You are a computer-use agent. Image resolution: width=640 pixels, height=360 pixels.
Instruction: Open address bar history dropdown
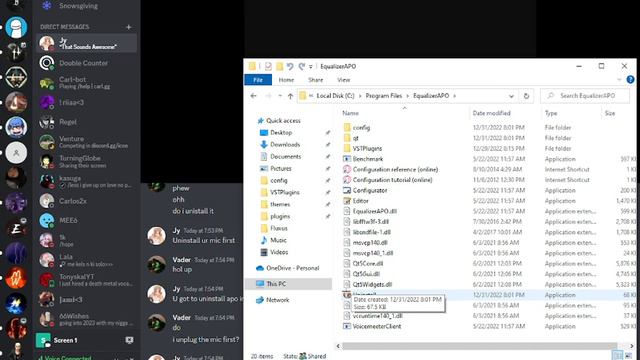tap(511, 96)
